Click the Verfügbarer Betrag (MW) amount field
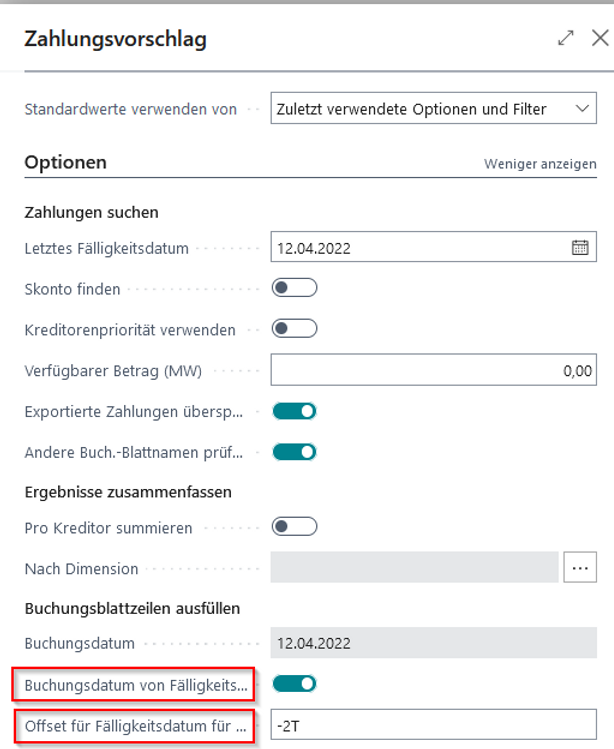Screen dimensions: 614x749 point(433,371)
